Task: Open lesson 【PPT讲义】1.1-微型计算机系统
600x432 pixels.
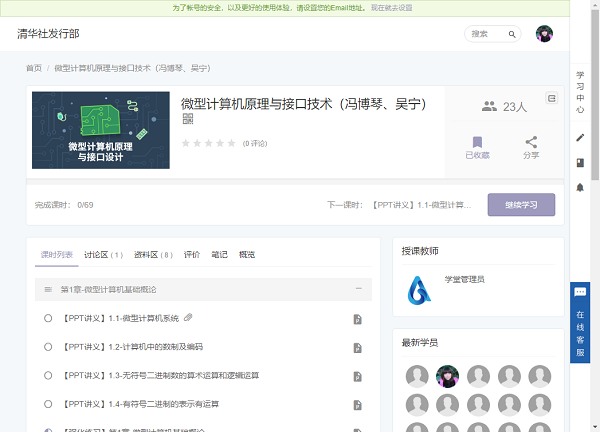Action: click(120, 318)
